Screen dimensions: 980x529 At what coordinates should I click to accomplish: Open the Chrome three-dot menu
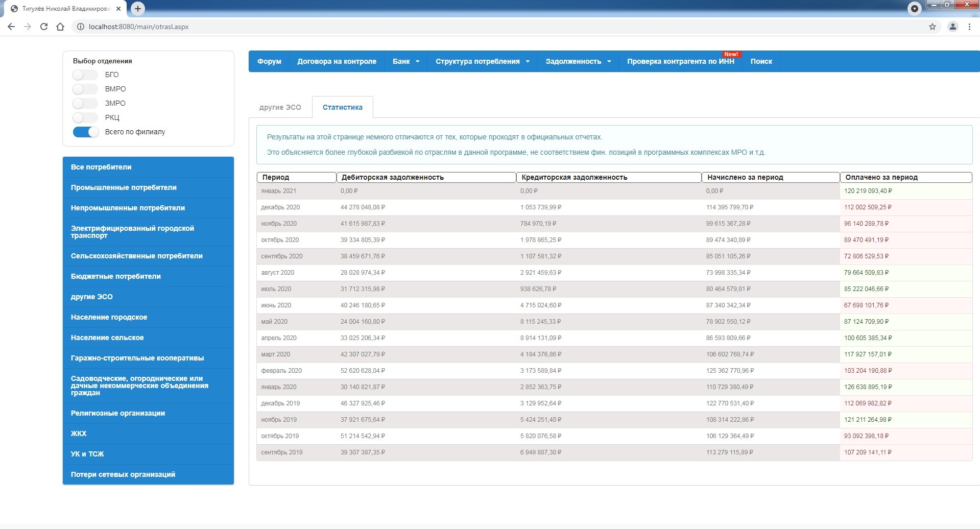969,27
